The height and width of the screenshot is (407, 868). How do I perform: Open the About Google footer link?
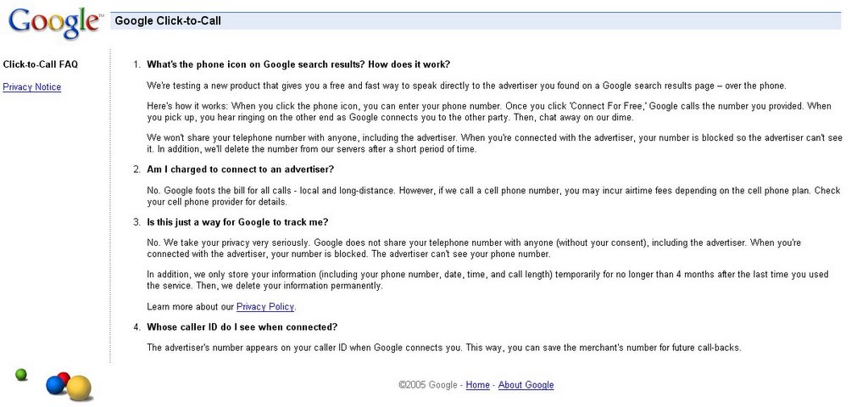point(526,385)
